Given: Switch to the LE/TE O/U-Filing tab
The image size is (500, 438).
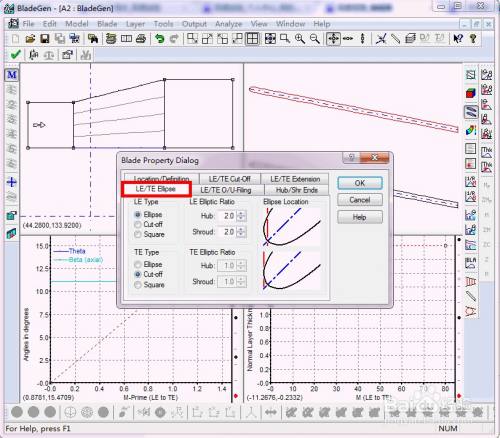Looking at the screenshot, I should (x=226, y=190).
